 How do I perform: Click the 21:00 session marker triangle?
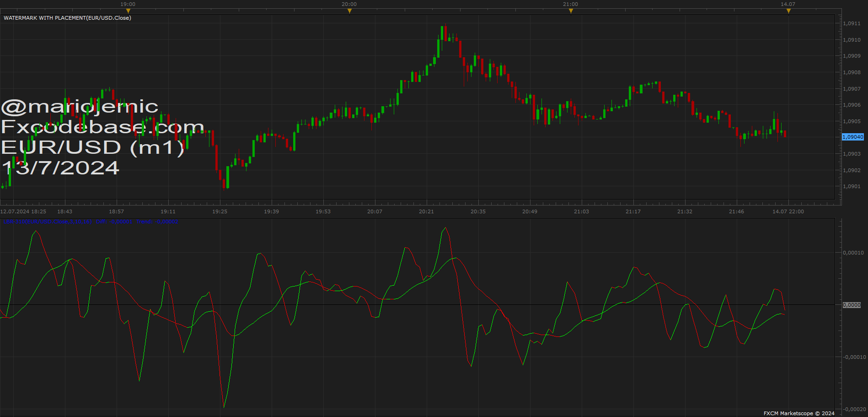click(x=571, y=11)
